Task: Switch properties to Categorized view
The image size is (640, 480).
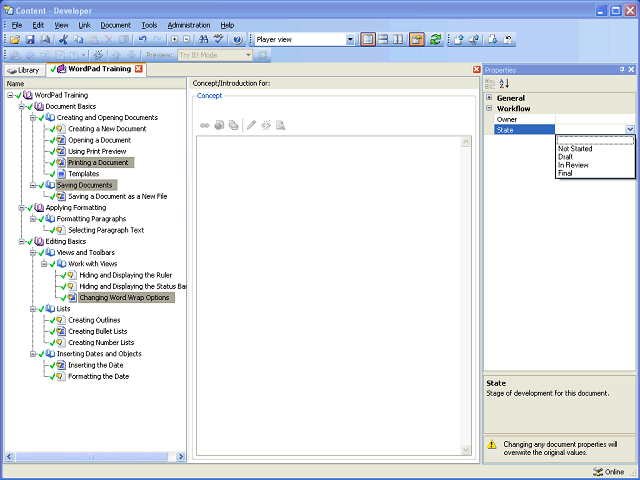Action: pos(490,84)
